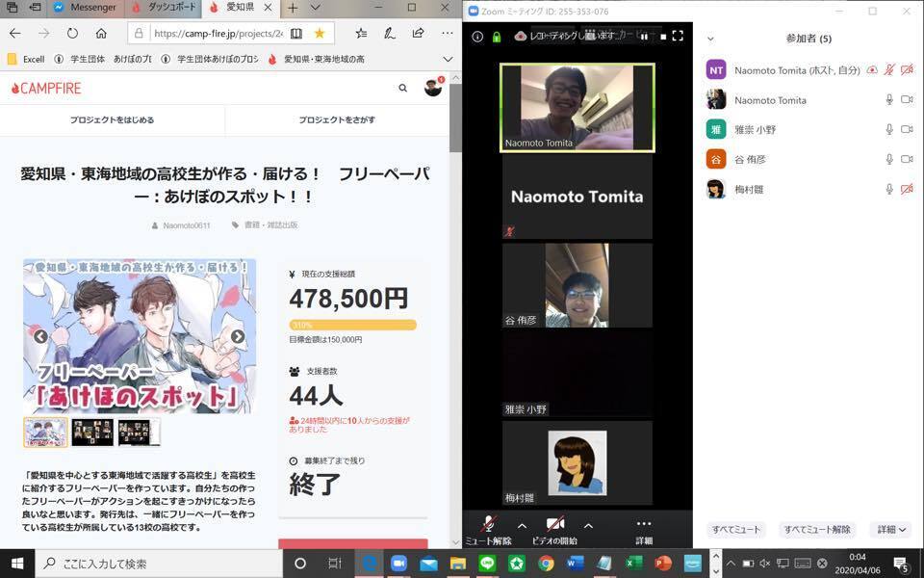Open the Edge reading view icon
924x578 pixels.
tap(296, 33)
